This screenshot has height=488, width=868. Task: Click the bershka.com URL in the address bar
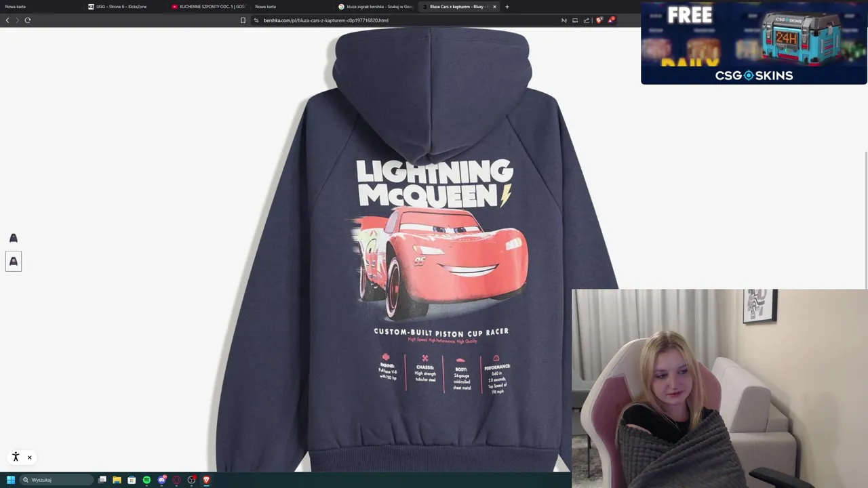click(325, 20)
